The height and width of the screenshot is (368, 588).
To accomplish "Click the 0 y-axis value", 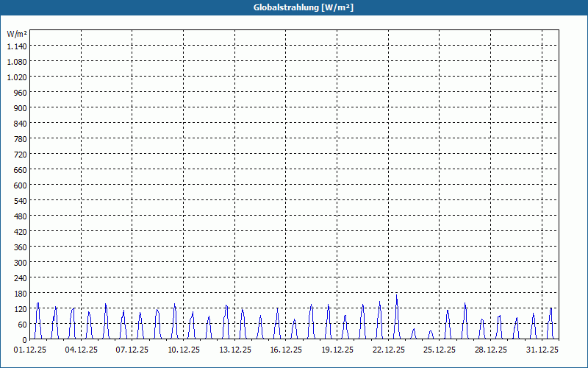I will (x=25, y=340).
